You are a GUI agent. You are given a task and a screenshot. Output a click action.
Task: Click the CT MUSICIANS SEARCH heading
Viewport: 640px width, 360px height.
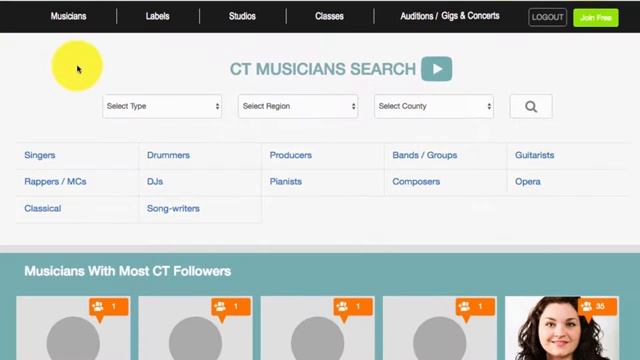coord(322,69)
